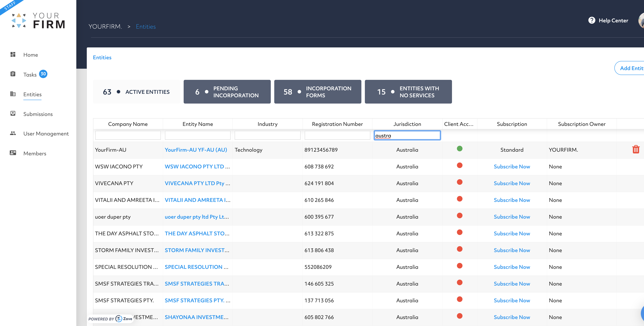The width and height of the screenshot is (644, 326).
Task: Open SHAYONAA INVESTME... entity link
Action: pyautogui.click(x=197, y=317)
